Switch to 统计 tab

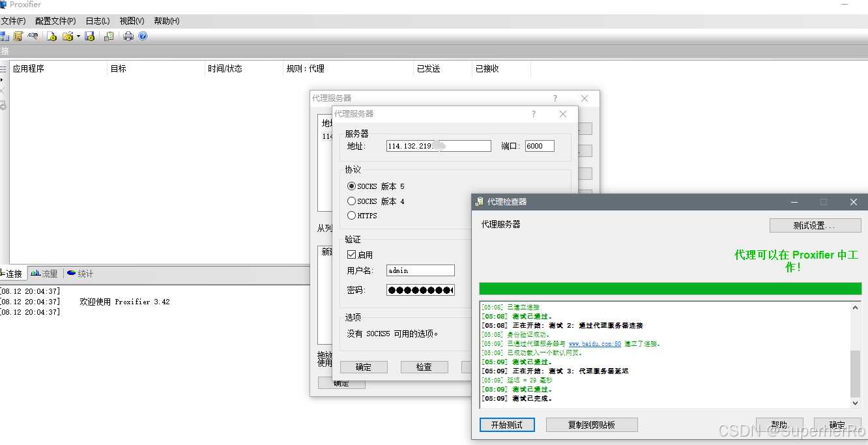point(80,274)
